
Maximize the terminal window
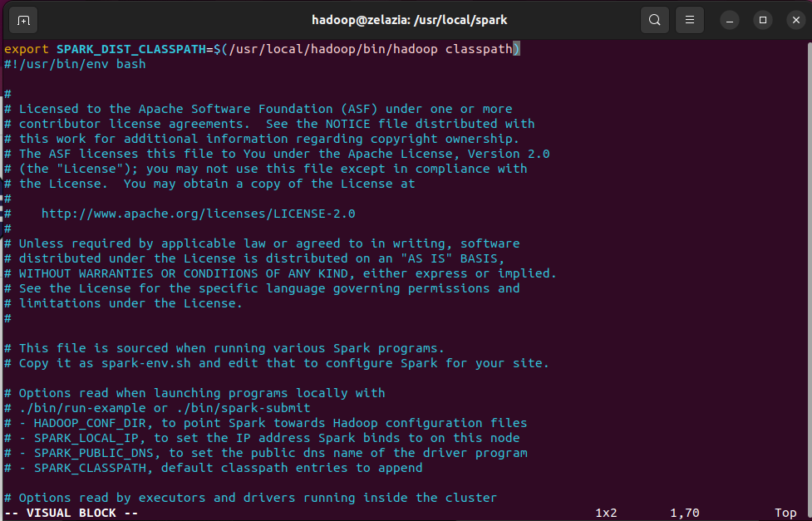(762, 20)
